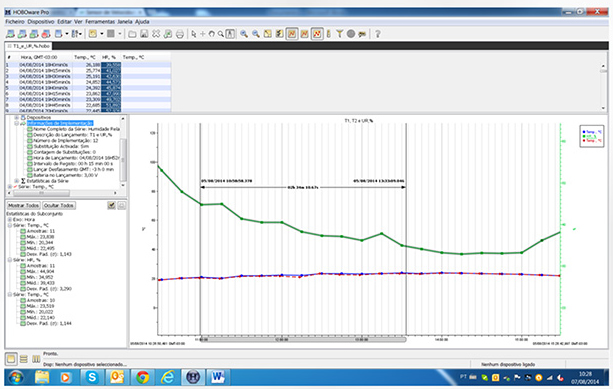The width and height of the screenshot is (613, 389).
Task: Collapse Informações de Implementação tree node
Action: 16,123
